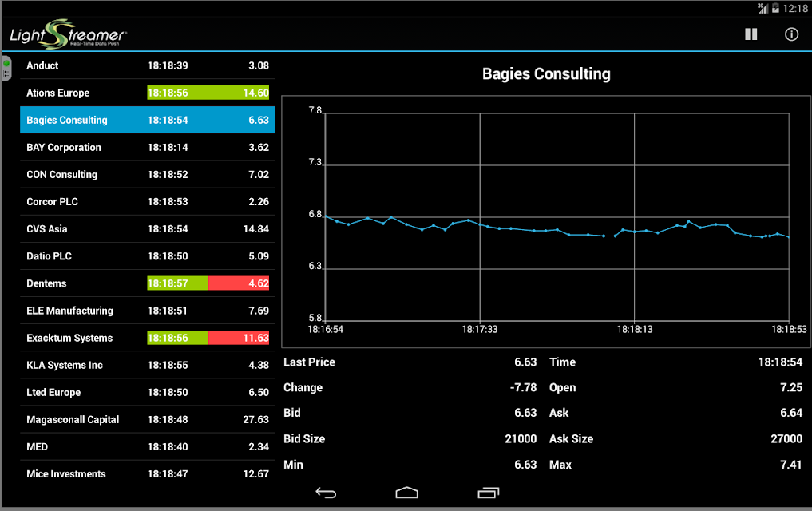Tap the battery status icon
The width and height of the screenshot is (812, 511).
click(x=775, y=8)
